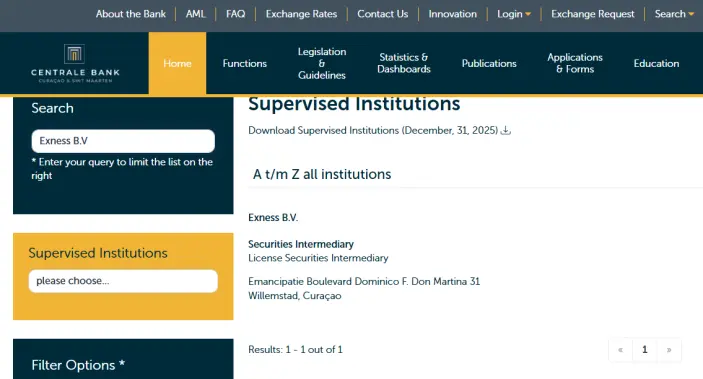Open the Innovation link
Image resolution: width=703 pixels, height=379 pixels.
452,14
